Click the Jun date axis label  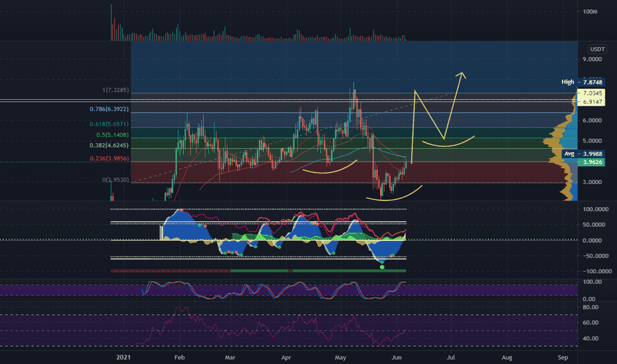pyautogui.click(x=397, y=357)
